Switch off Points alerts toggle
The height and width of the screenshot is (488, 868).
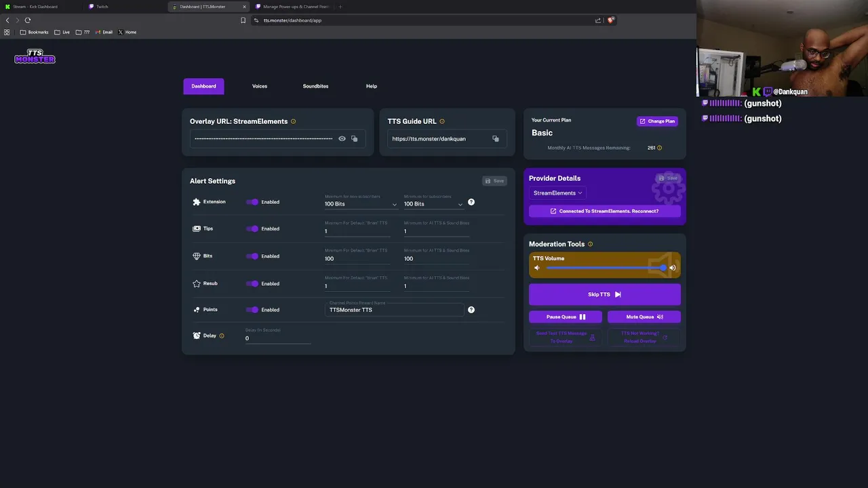coord(252,310)
